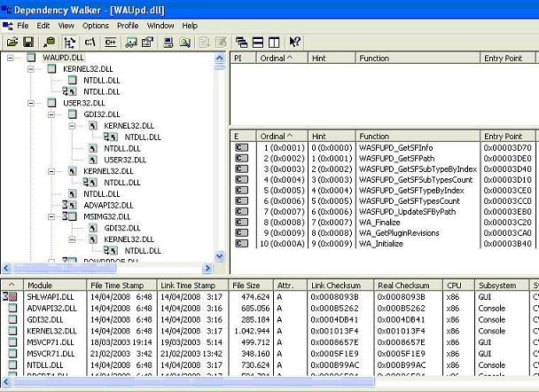Click the C icon beside WA_Finalize
Viewport: 539px width, 392px height.
point(242,222)
